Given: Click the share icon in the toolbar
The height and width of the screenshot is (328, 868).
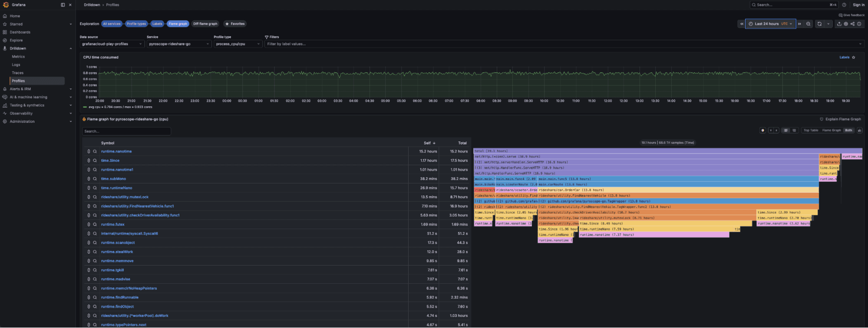Looking at the screenshot, I should pyautogui.click(x=852, y=24).
